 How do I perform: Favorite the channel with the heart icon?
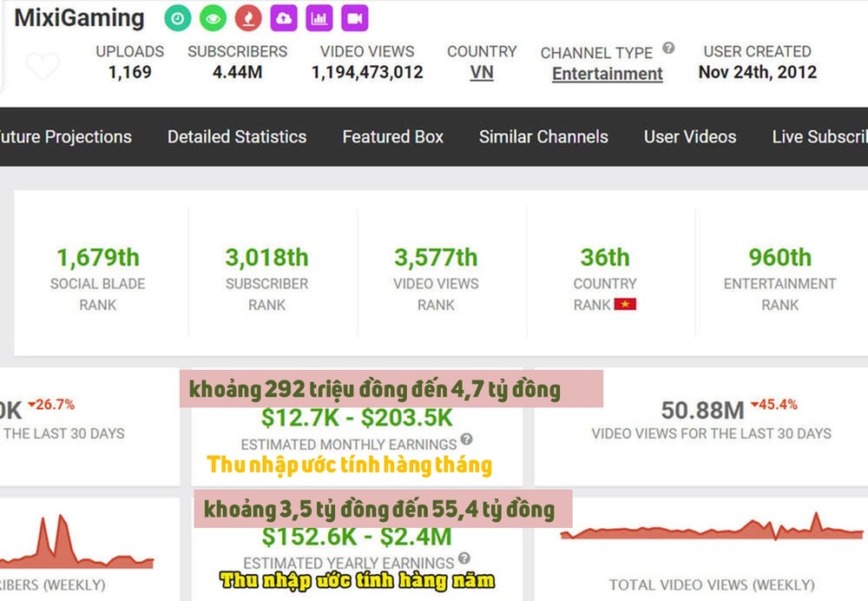pos(43,65)
